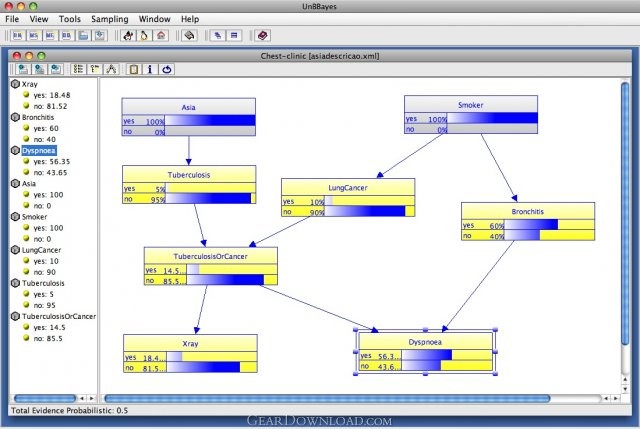Click the save network toolbar icon
The height and width of the screenshot is (429, 640).
(x=100, y=36)
